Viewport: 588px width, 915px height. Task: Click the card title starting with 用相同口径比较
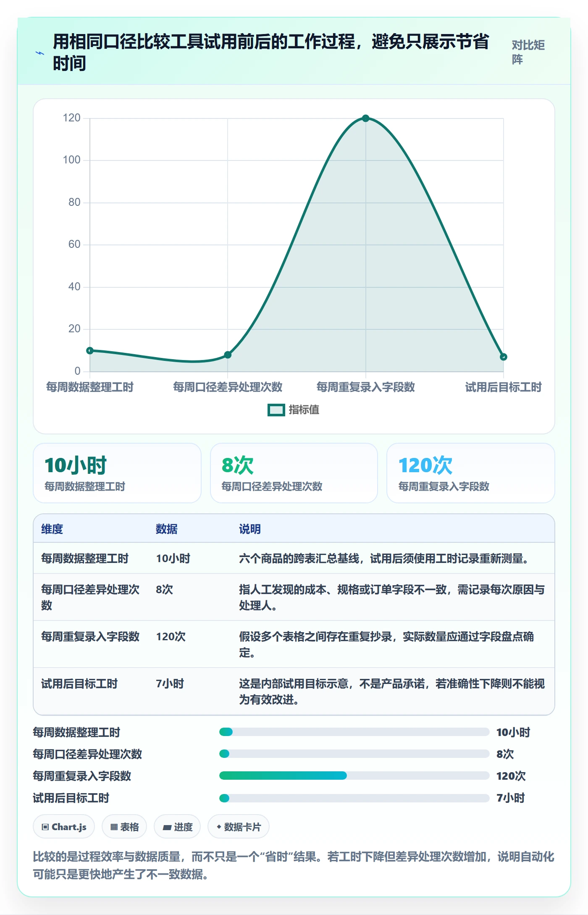tap(271, 53)
